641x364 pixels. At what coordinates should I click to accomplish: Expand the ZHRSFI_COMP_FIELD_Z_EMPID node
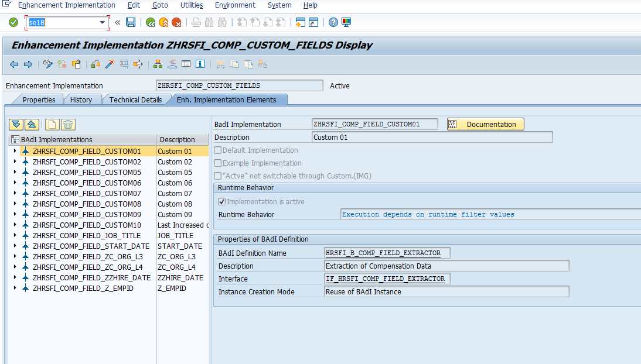[x=14, y=288]
